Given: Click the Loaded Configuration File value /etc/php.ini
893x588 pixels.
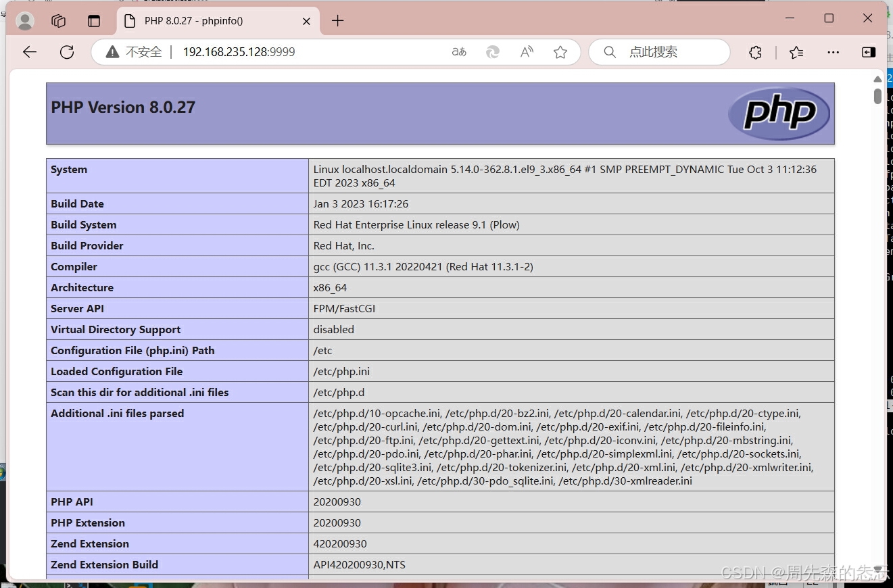Looking at the screenshot, I should [x=341, y=372].
